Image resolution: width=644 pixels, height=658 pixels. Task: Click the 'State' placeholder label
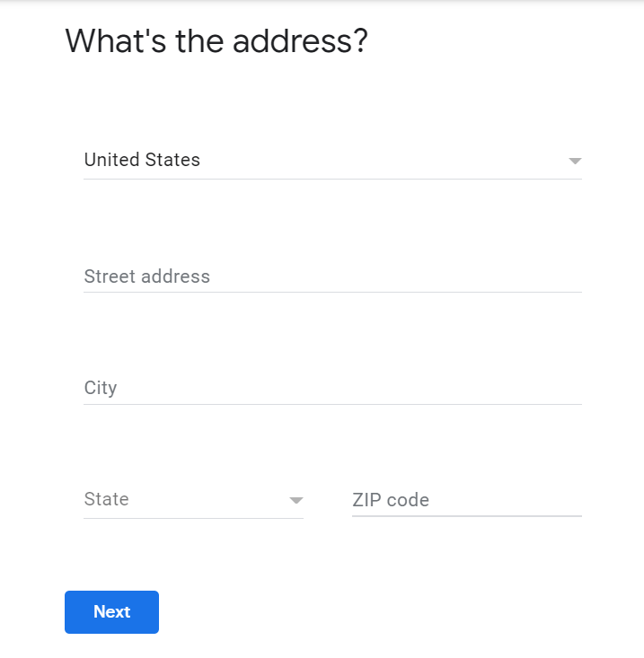pyautogui.click(x=106, y=499)
